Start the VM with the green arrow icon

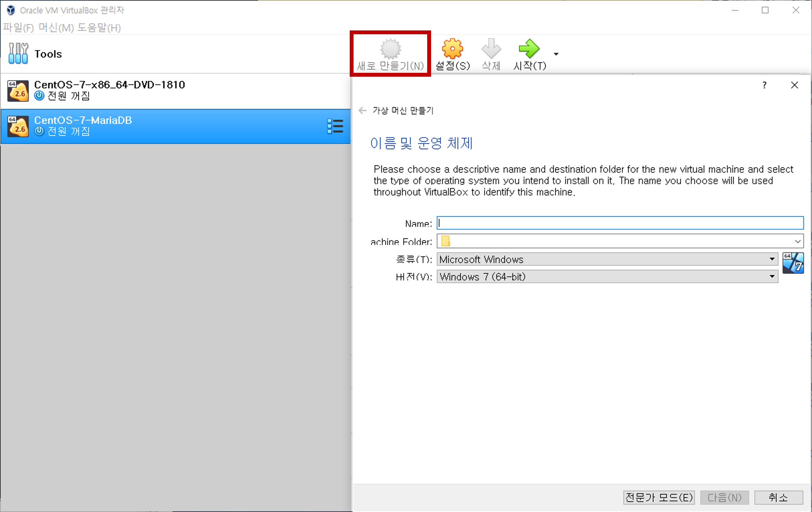coord(529,48)
